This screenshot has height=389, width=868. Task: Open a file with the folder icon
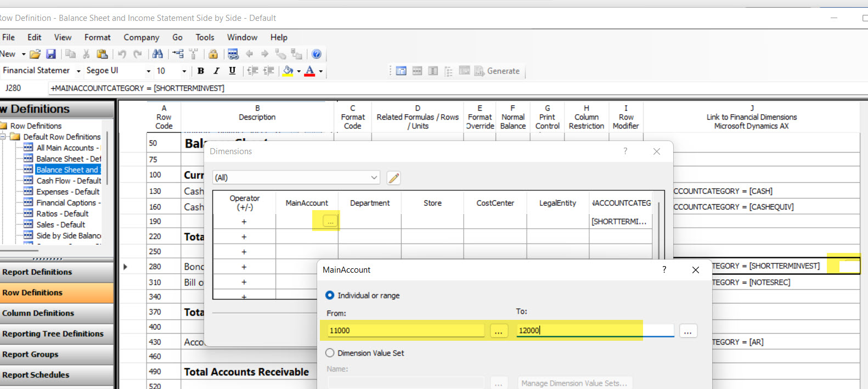coord(35,54)
